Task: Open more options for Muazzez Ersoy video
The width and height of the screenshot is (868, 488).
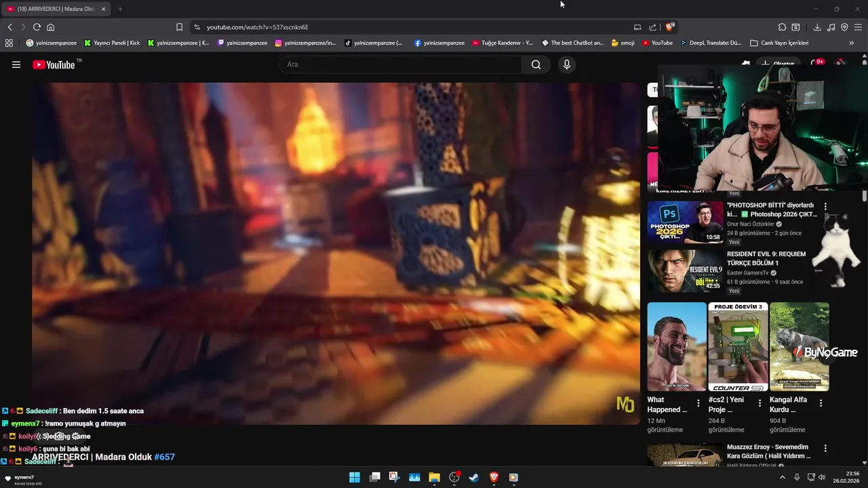Action: 825,448
